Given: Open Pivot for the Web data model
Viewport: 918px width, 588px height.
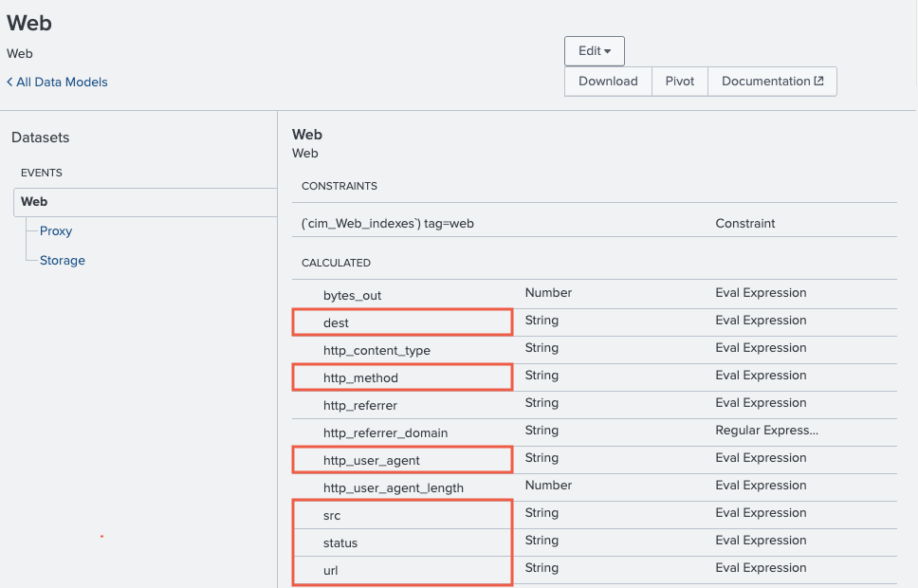Looking at the screenshot, I should (679, 81).
